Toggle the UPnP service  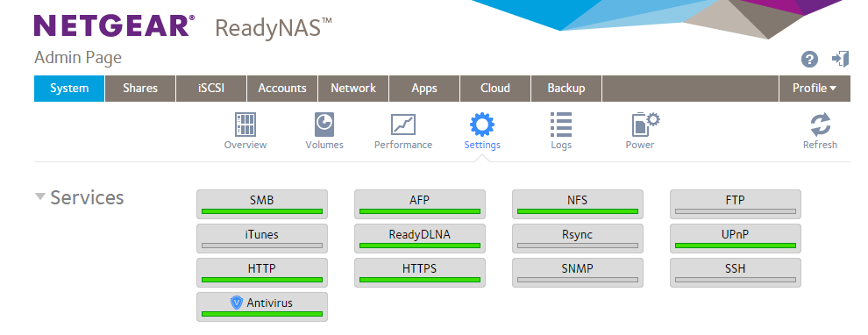click(x=735, y=239)
